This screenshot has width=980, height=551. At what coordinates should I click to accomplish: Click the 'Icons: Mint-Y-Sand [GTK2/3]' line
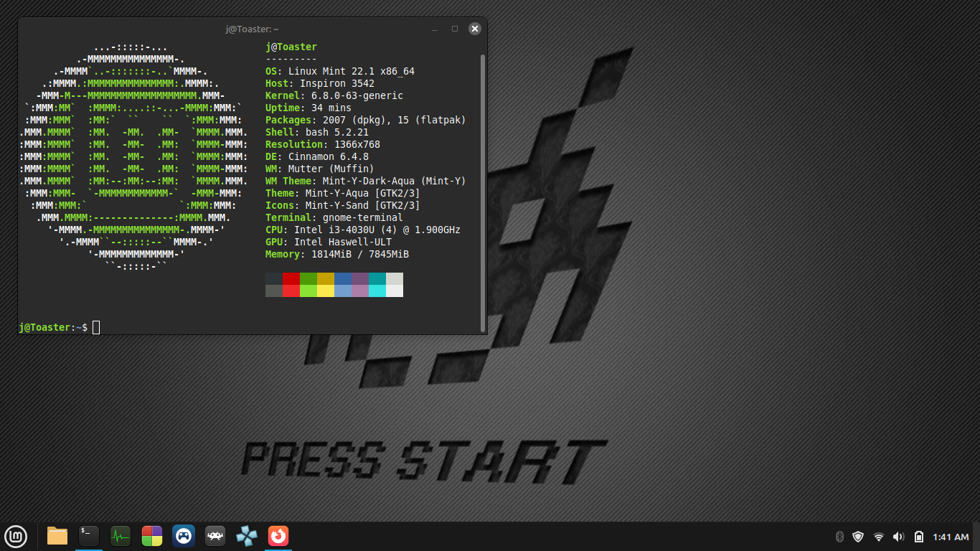point(343,205)
